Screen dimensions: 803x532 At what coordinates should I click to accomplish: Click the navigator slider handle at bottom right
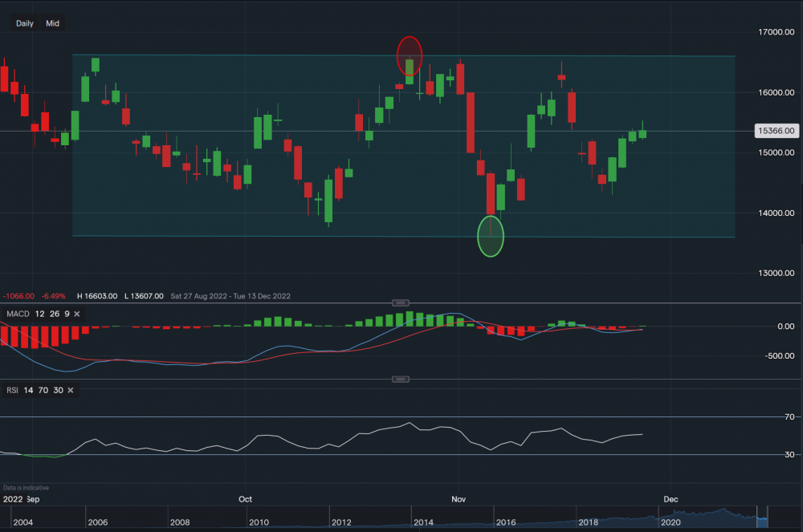768,518
